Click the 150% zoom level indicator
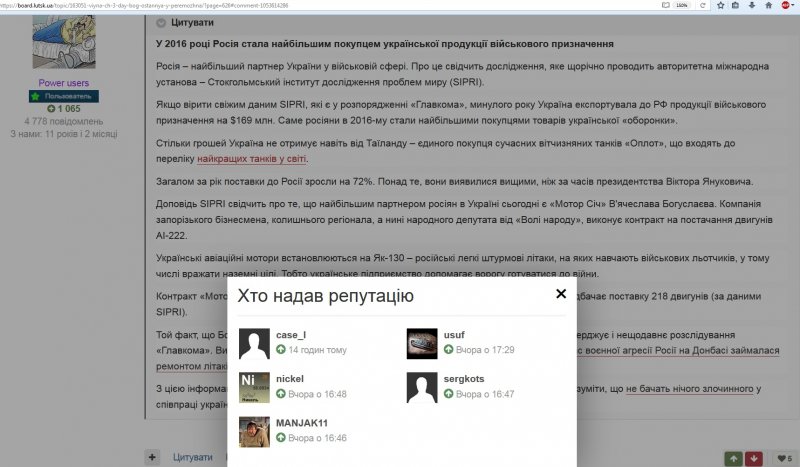The width and height of the screenshot is (800, 467). [681, 5]
